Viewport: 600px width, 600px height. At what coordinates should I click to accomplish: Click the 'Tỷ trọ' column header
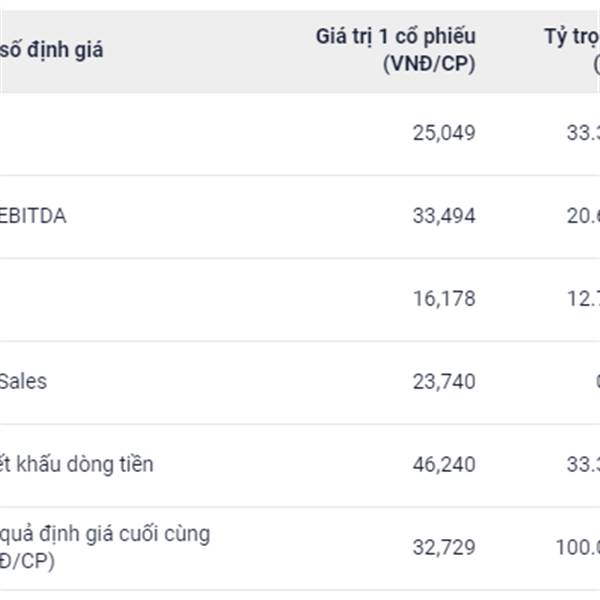pos(572,38)
